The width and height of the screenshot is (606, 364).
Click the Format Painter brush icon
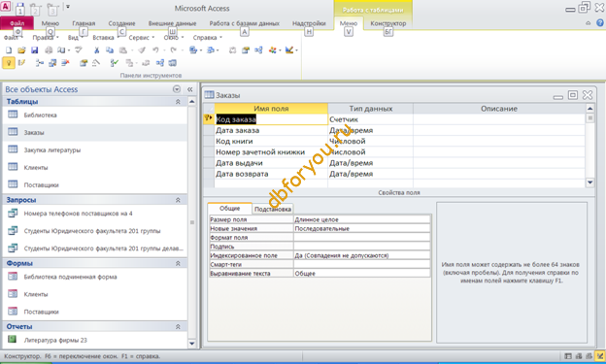[142, 50]
